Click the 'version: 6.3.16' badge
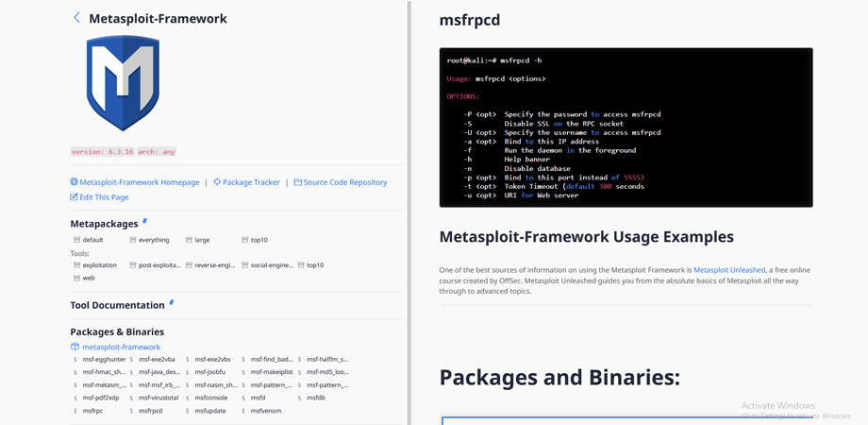The height and width of the screenshot is (425, 868). click(x=103, y=151)
